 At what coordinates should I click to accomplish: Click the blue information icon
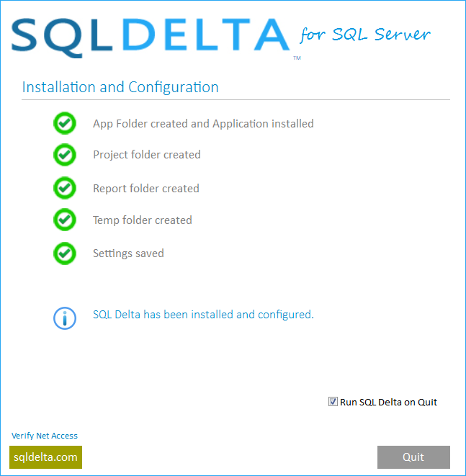(x=65, y=318)
